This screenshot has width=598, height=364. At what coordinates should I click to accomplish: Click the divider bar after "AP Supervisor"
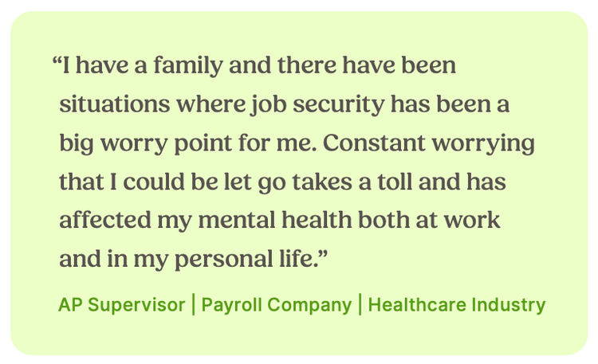point(194,304)
